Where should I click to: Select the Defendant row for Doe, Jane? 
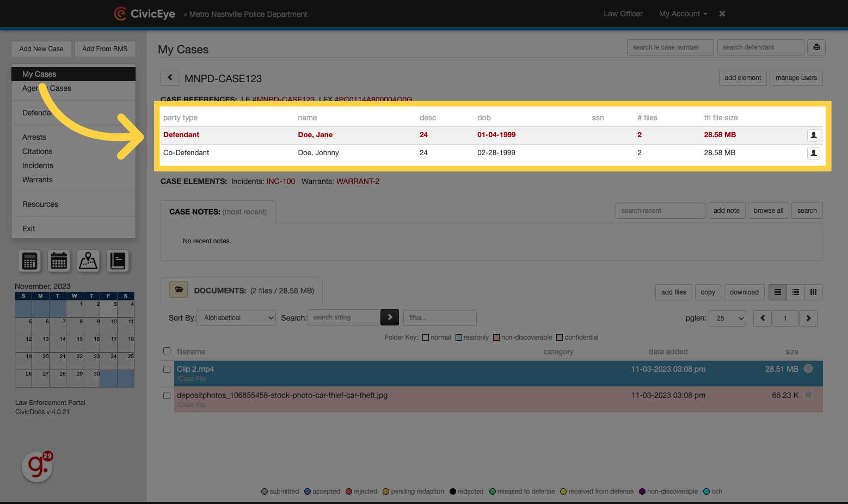pyautogui.click(x=491, y=135)
